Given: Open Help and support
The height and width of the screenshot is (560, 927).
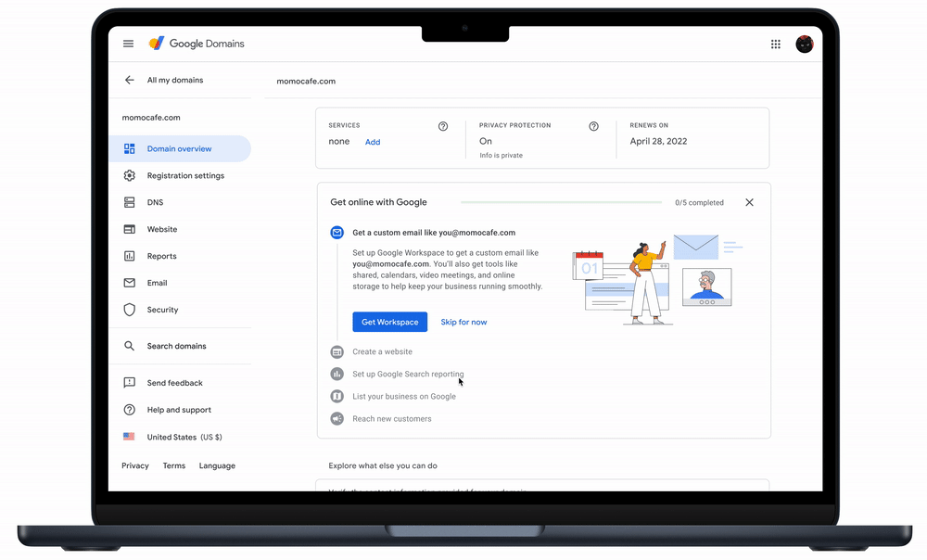Looking at the screenshot, I should 180,410.
